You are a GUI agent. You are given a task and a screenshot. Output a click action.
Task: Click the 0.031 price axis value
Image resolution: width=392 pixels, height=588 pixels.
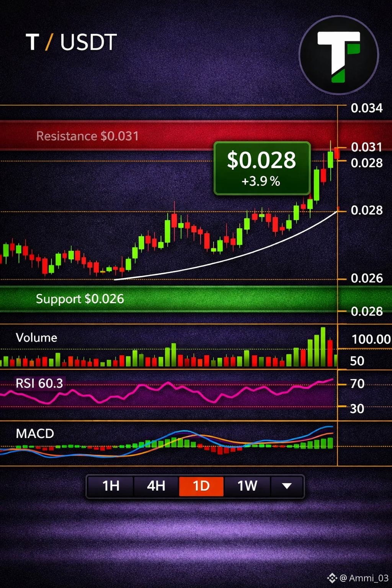pyautogui.click(x=367, y=147)
